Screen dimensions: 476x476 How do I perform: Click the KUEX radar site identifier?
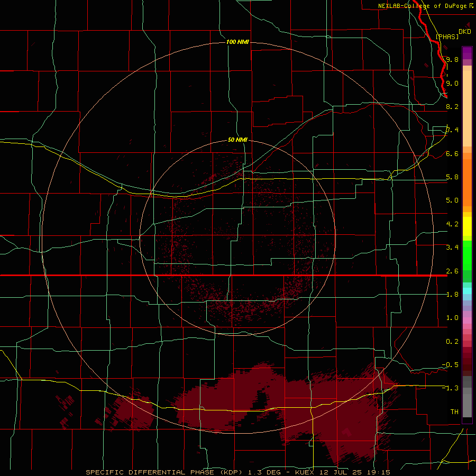point(305,472)
